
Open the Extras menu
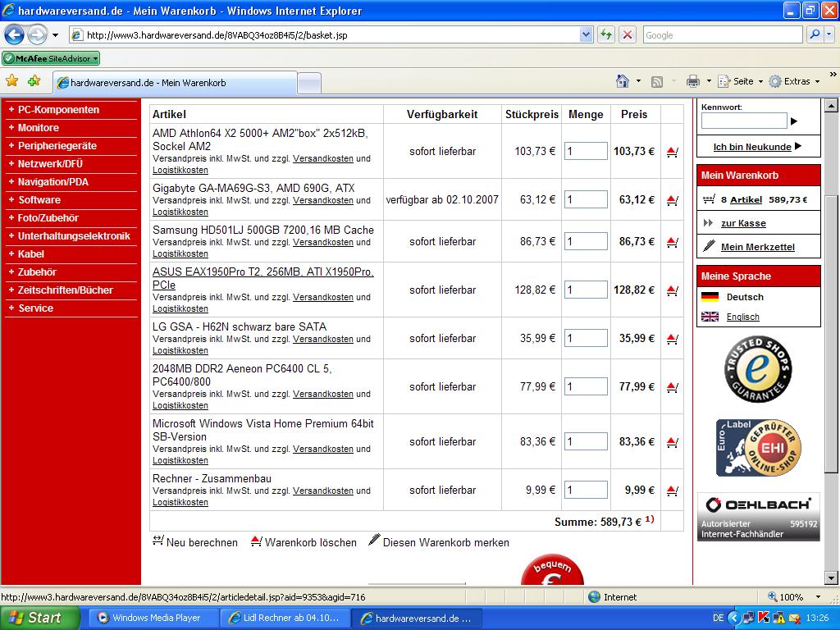tap(794, 81)
